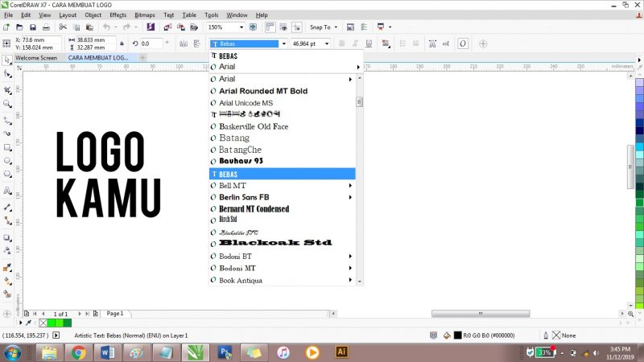Viewport: 644px width, 362px height.
Task: Select the Text tool in toolbox
Action: tap(7, 191)
